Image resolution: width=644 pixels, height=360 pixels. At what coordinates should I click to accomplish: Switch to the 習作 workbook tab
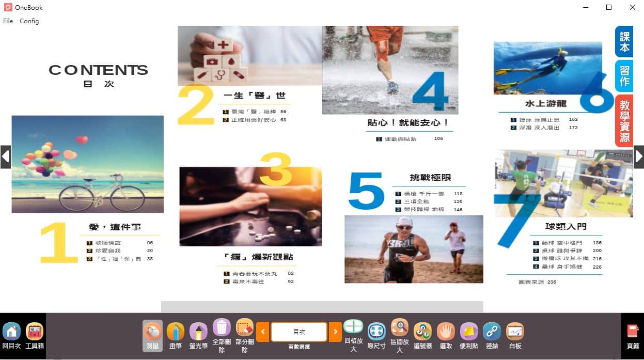tap(624, 76)
